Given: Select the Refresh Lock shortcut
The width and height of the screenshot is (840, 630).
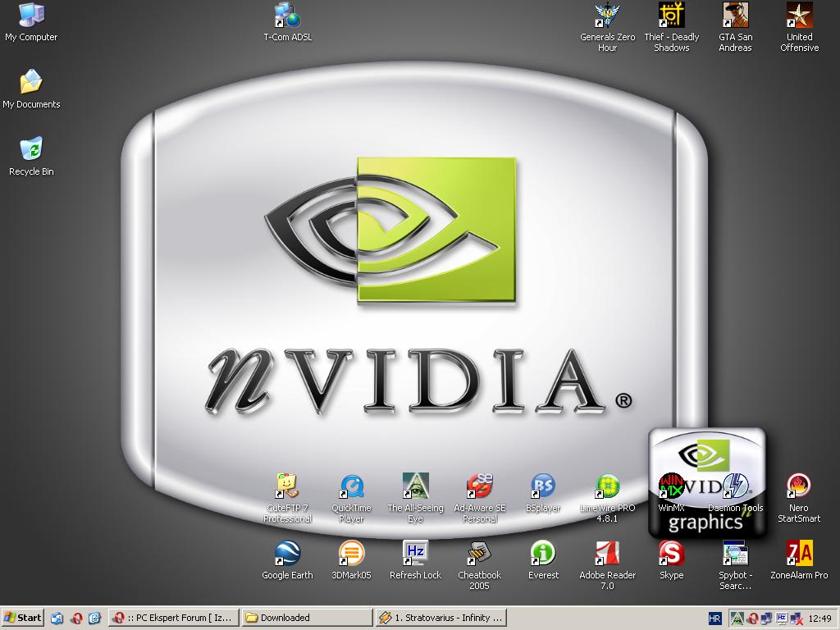Looking at the screenshot, I should point(415,559).
